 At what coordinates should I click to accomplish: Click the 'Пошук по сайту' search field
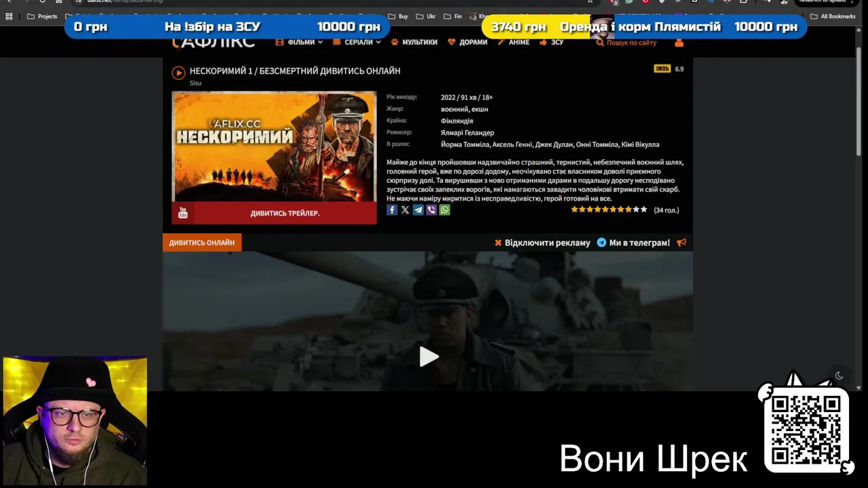click(x=631, y=43)
